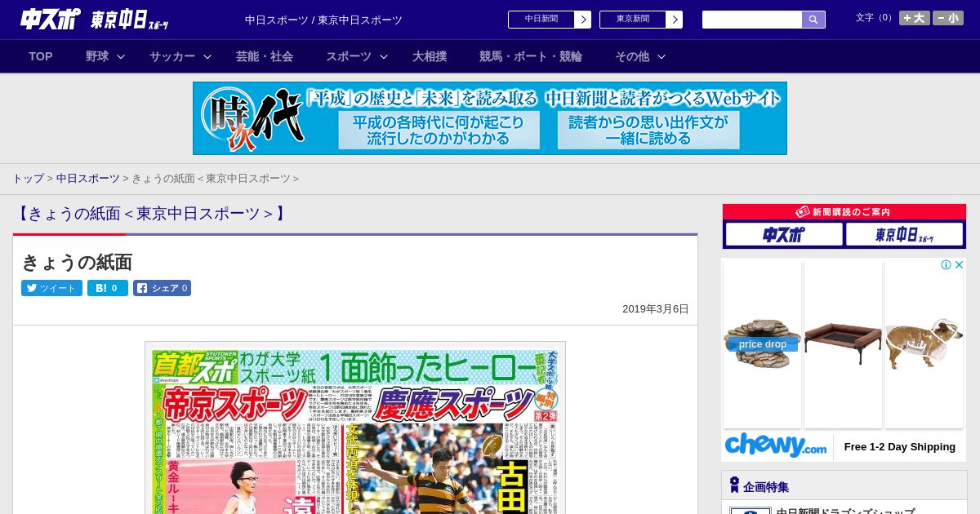Image resolution: width=980 pixels, height=514 pixels.
Task: Click arrow next to 中日新聞 button
Action: coord(583,20)
